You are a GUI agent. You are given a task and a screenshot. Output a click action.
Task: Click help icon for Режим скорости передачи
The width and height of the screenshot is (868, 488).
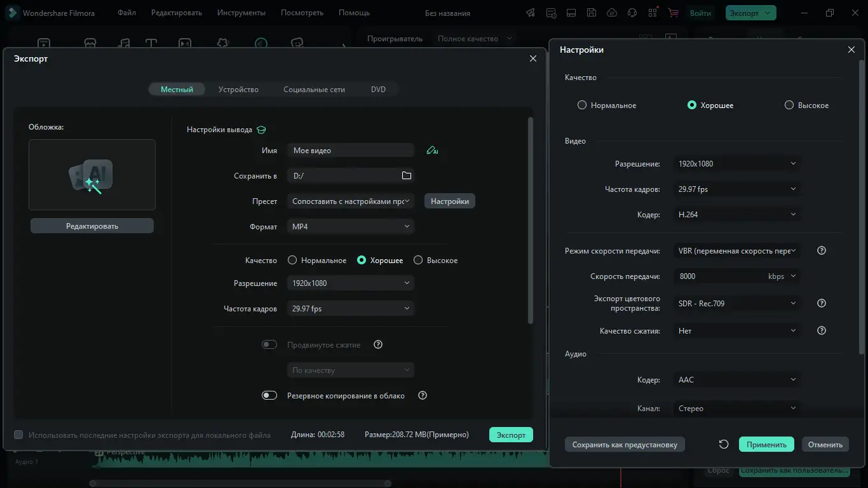821,250
